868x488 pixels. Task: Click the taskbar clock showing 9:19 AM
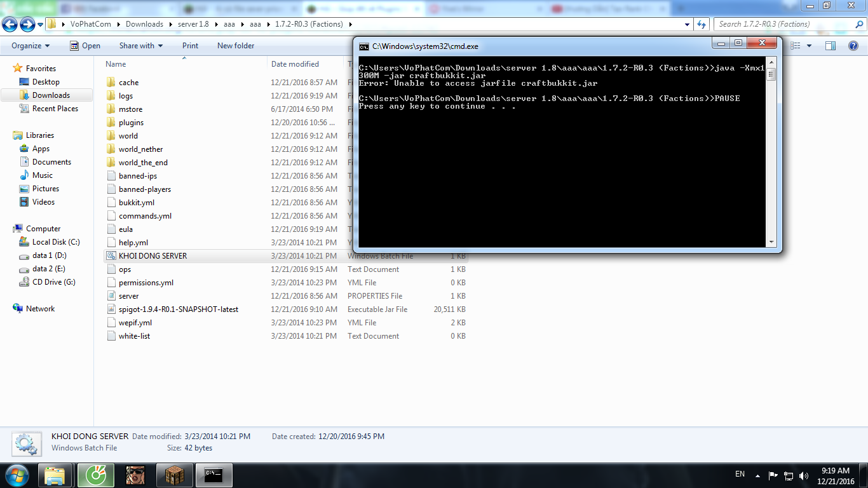836,476
